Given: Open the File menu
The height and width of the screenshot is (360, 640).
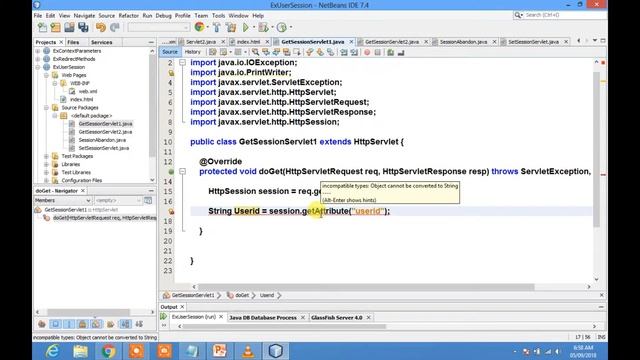Looking at the screenshot, I should (x=38, y=16).
